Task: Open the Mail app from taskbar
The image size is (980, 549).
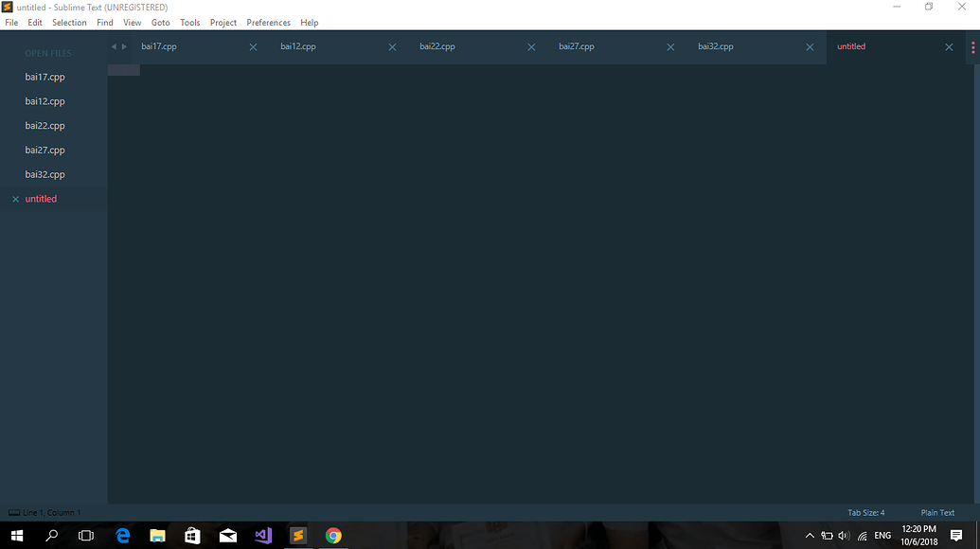Action: point(227,535)
